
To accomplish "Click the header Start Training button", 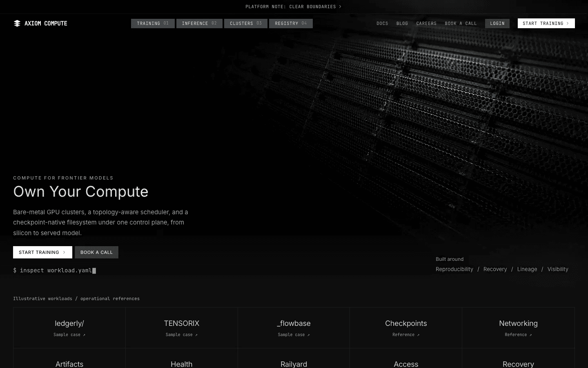I will [x=546, y=23].
